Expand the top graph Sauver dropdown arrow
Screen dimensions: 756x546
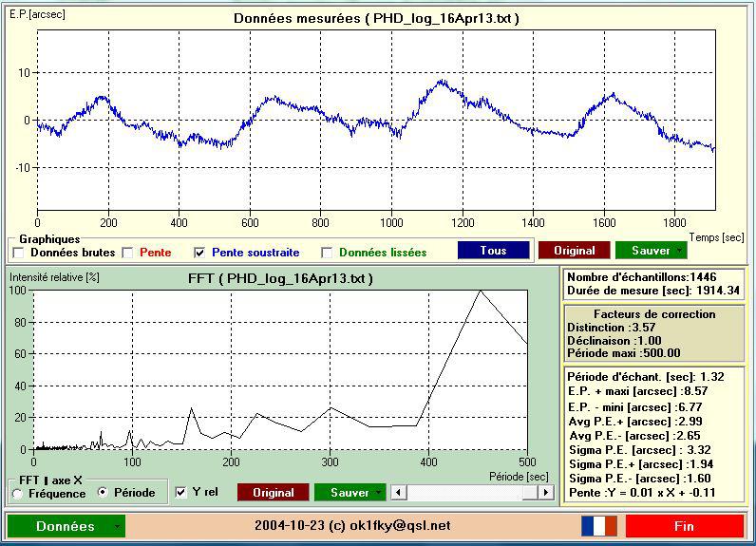(680, 251)
